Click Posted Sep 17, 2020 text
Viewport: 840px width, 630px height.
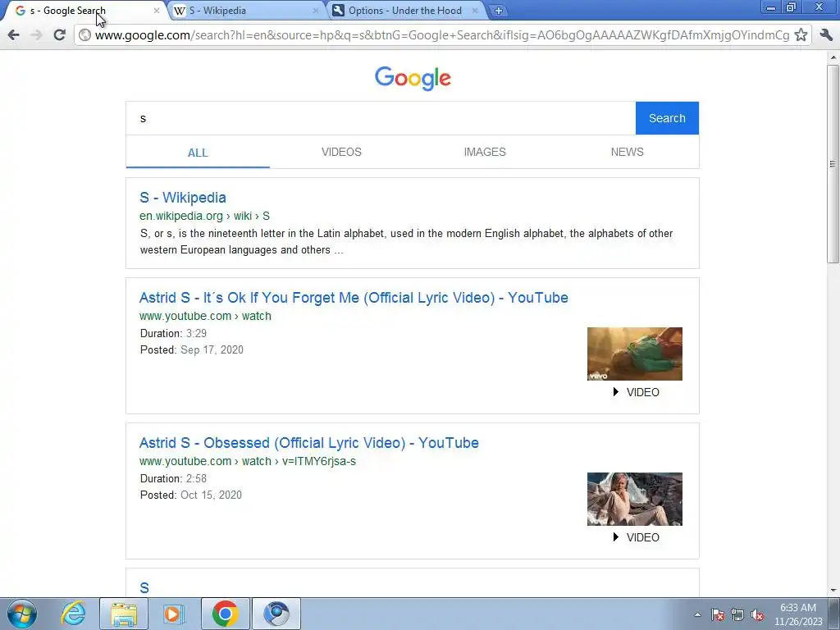192,349
